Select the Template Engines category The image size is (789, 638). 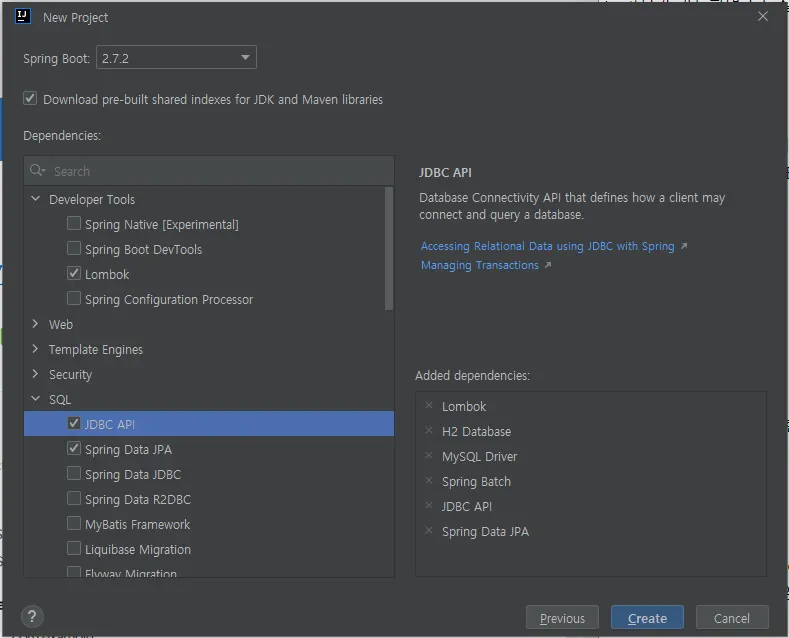click(x=96, y=349)
